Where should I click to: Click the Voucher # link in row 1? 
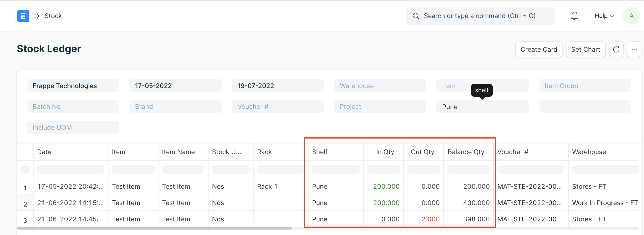pyautogui.click(x=530, y=186)
